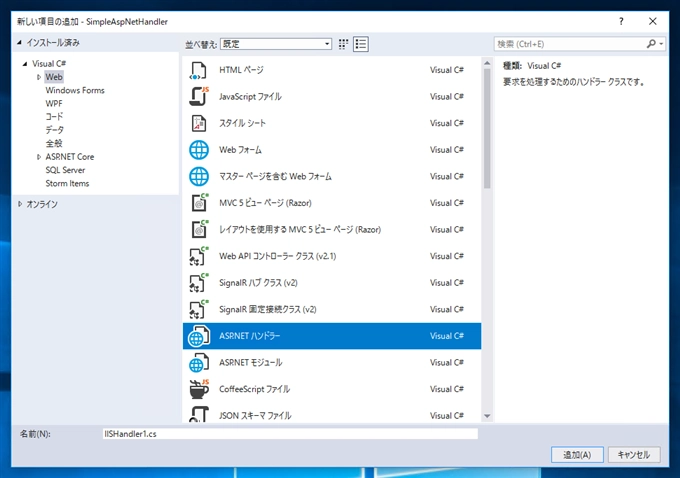Open search options dropdown arrow
Viewport: 680px width, 478px height.
coord(661,44)
